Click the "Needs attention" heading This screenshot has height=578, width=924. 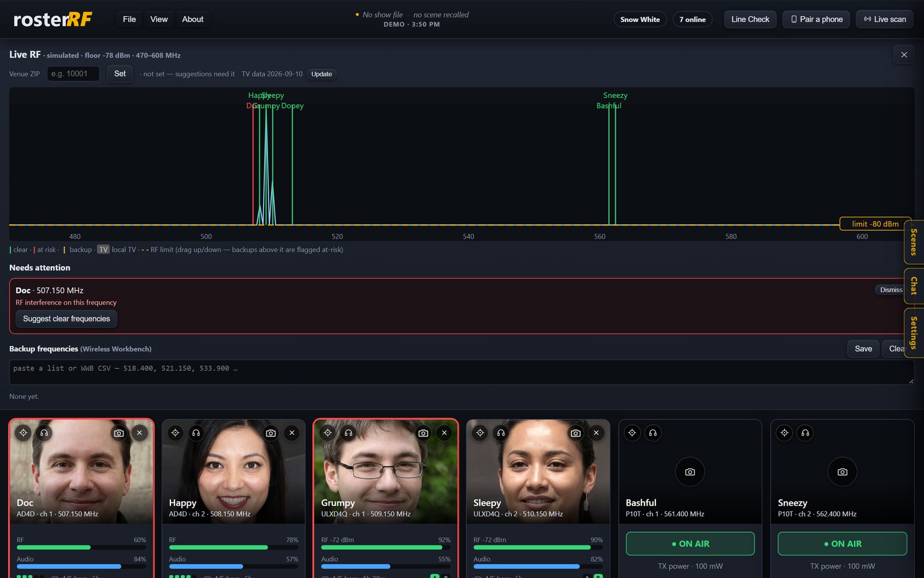40,268
